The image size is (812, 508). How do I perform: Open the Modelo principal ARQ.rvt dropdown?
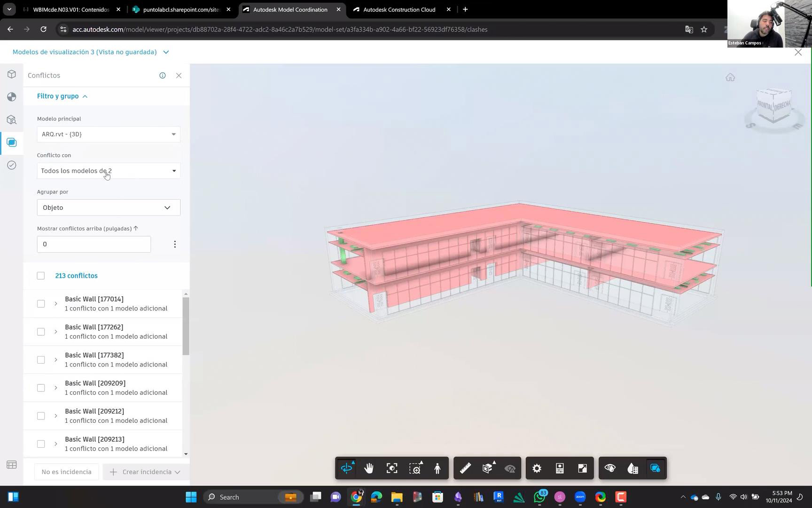[x=109, y=135]
